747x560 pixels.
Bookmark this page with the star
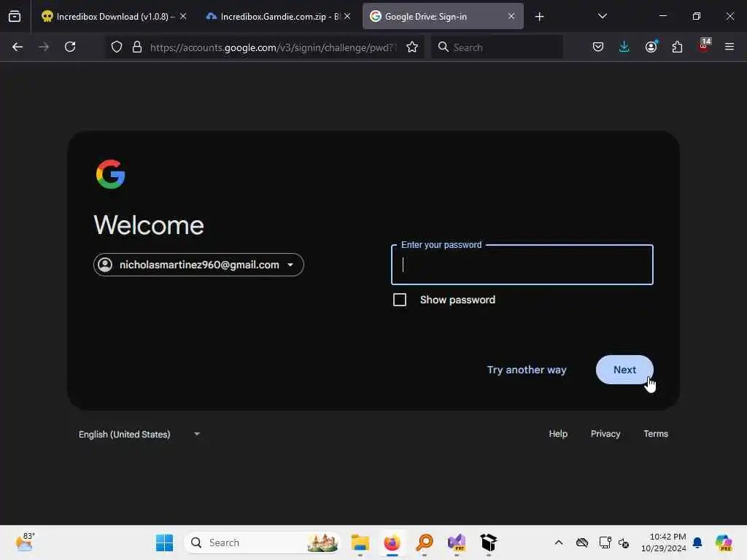click(x=412, y=47)
